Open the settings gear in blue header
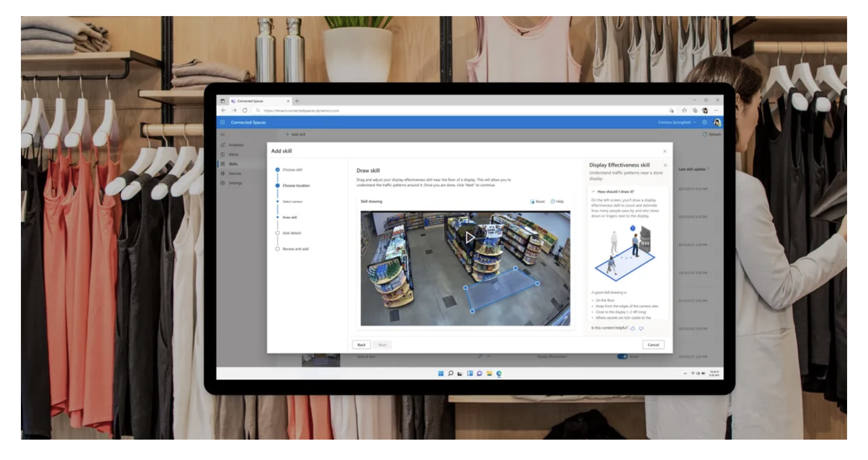 704,122
